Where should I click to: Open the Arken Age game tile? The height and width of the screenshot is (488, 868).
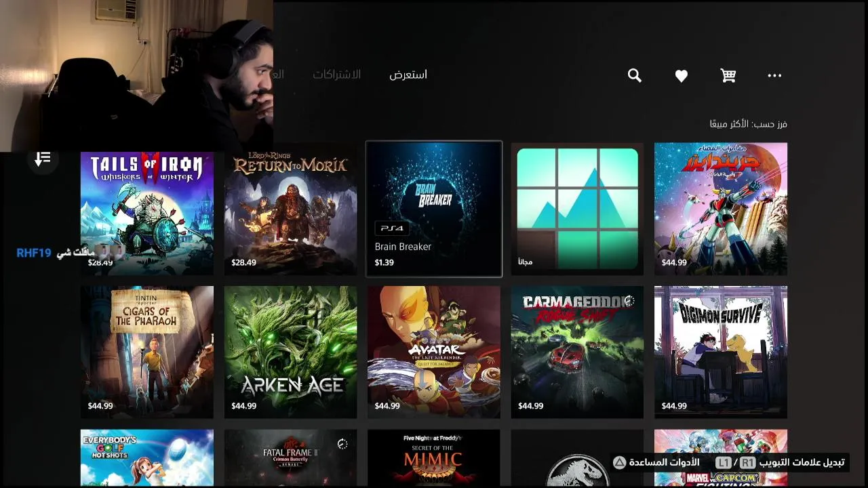(x=290, y=352)
